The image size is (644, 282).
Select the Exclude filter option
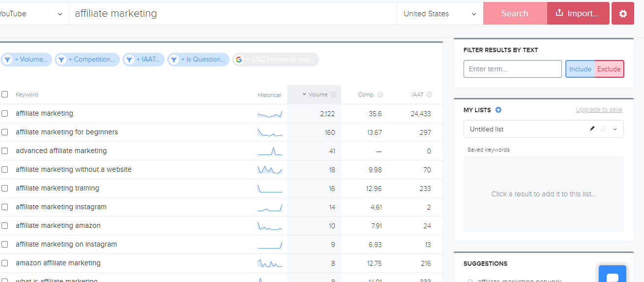pos(609,69)
